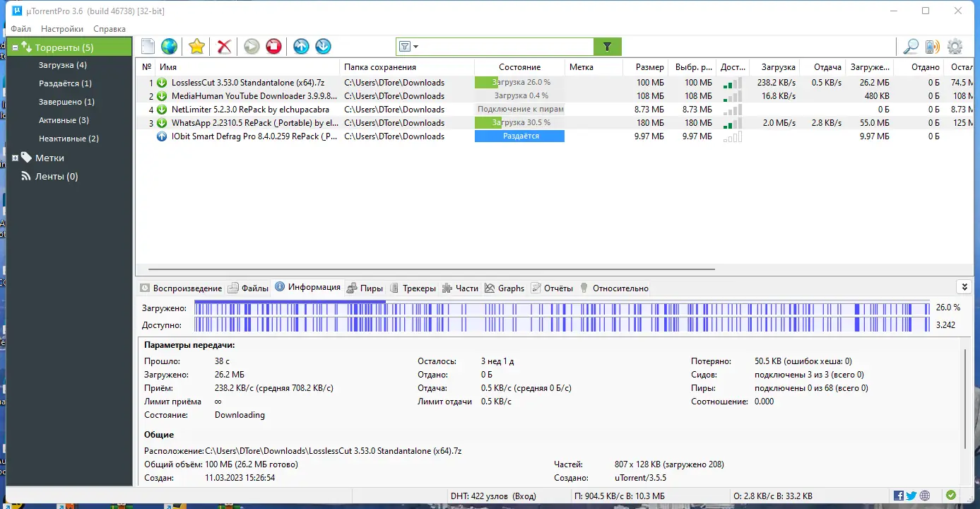Sort by the Папка сохранения column header
This screenshot has width=980, height=509.
click(407, 67)
